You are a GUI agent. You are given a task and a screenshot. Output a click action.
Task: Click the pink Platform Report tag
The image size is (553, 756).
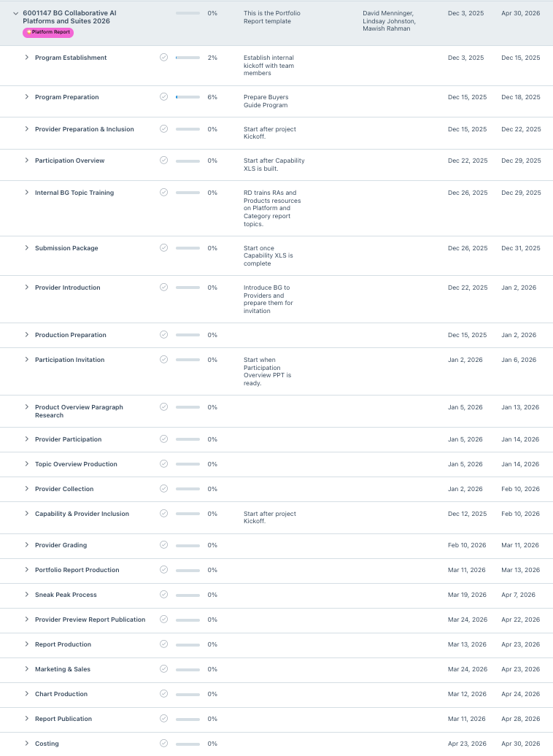coord(48,32)
